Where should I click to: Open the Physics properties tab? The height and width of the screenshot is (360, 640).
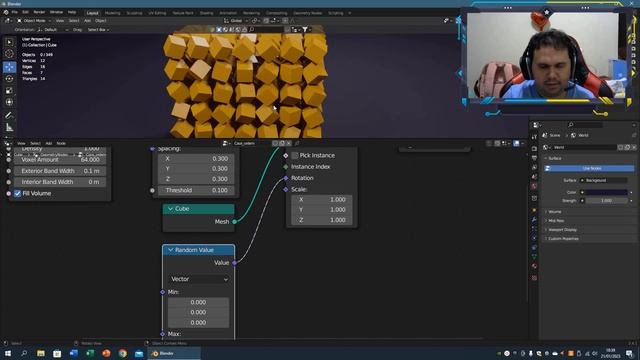tap(534, 238)
